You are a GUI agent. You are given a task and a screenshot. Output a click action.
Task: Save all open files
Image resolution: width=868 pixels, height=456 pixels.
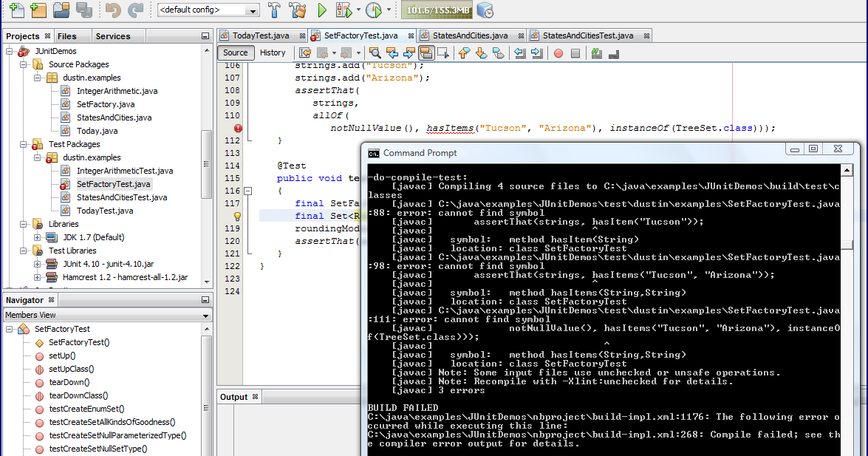tap(83, 10)
